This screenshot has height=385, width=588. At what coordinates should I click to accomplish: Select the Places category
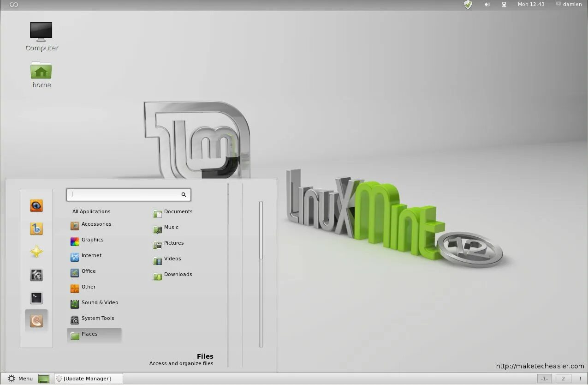click(94, 335)
